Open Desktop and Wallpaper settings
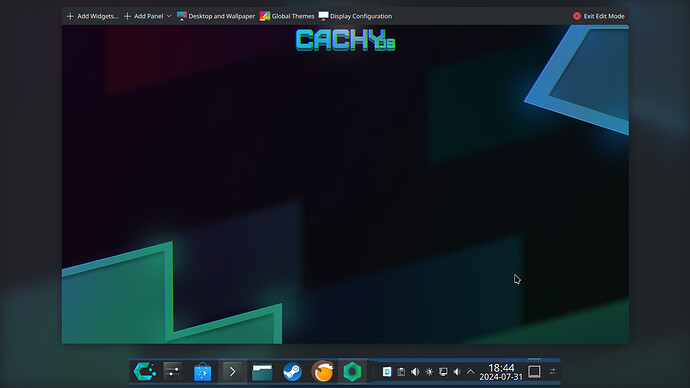 point(216,16)
